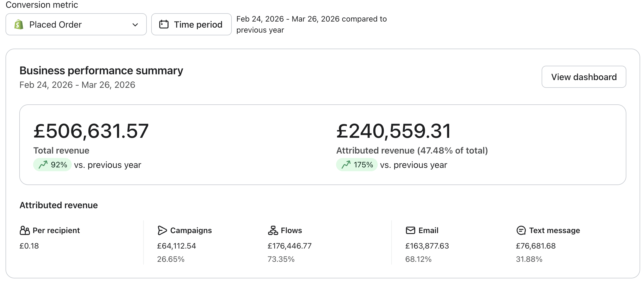Click the Flows hierarchy icon

point(273,230)
